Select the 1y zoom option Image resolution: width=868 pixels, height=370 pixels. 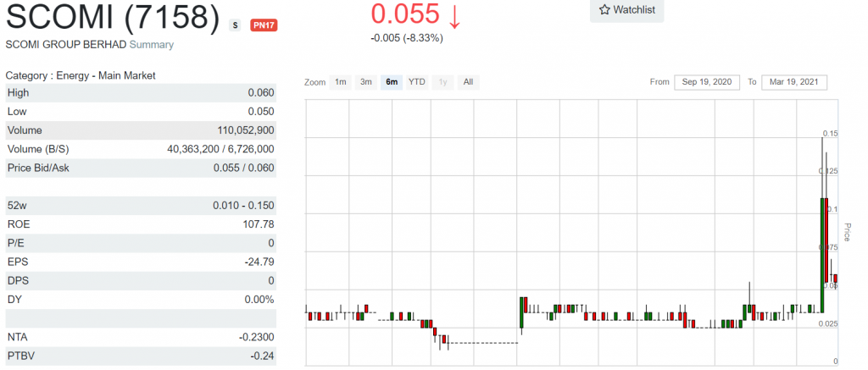click(442, 82)
